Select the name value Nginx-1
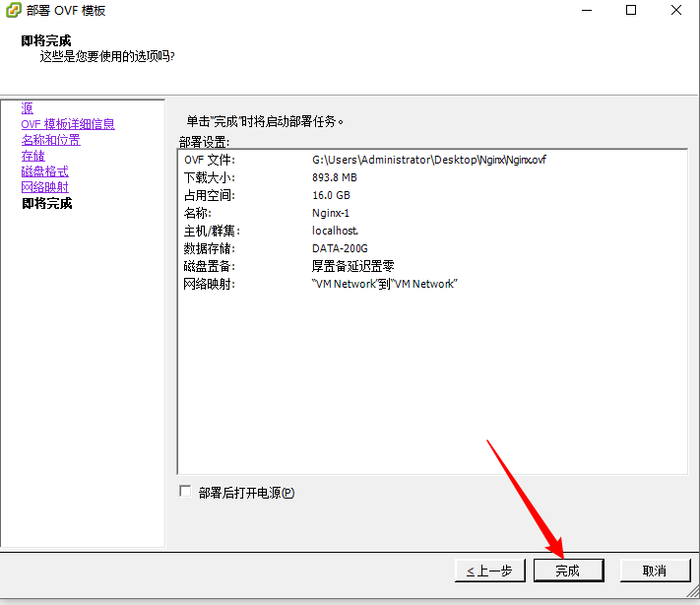Screen dimensions: 700x605 point(331,213)
